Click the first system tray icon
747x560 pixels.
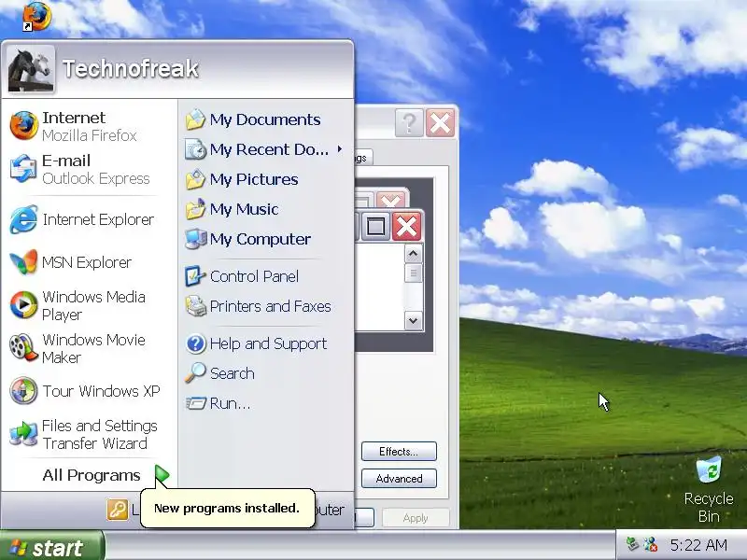tap(633, 544)
